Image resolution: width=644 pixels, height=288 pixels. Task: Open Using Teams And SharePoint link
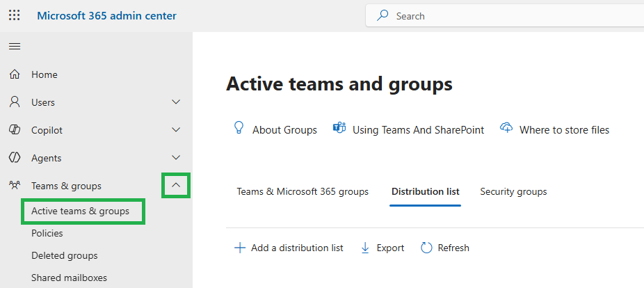[x=419, y=130]
